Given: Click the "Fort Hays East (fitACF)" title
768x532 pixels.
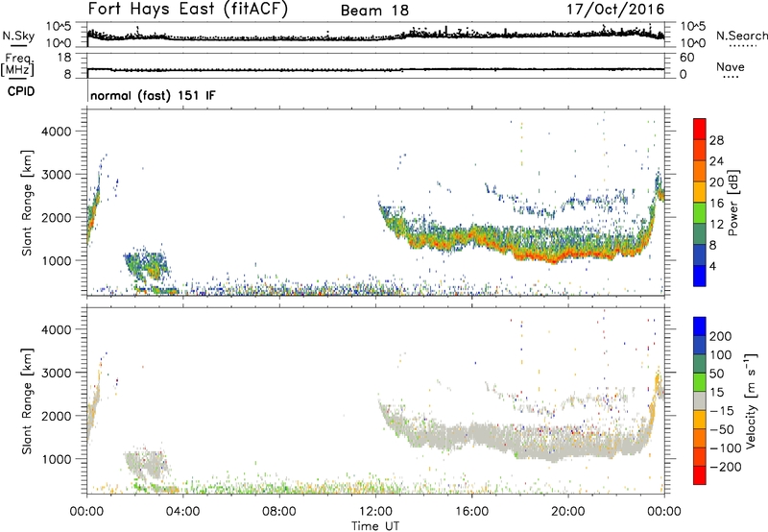Looking at the screenshot, I should point(187,10).
